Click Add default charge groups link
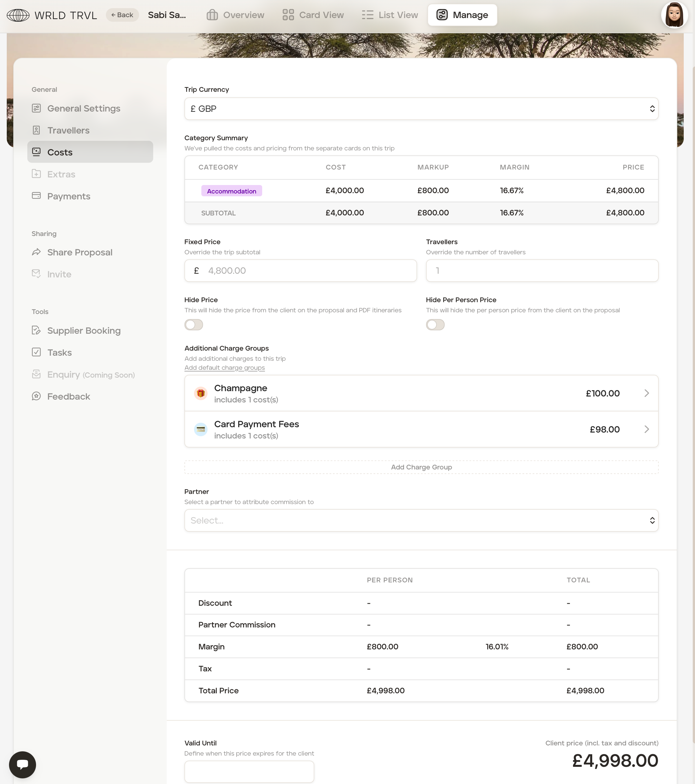This screenshot has height=784, width=695. tap(224, 367)
